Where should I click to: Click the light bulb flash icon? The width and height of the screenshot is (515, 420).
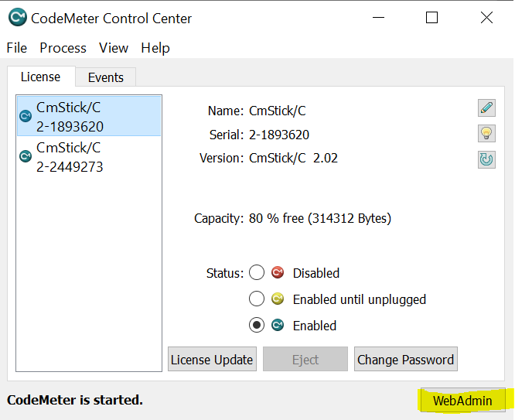point(486,134)
